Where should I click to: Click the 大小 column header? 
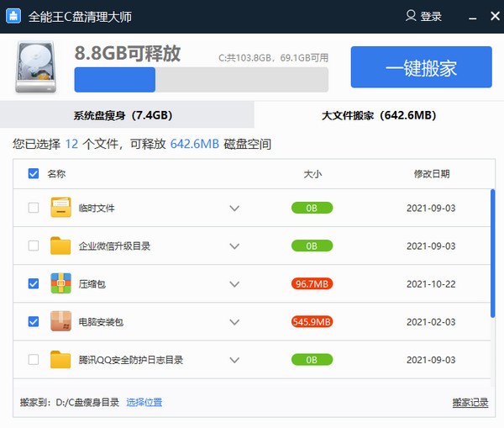click(x=312, y=174)
